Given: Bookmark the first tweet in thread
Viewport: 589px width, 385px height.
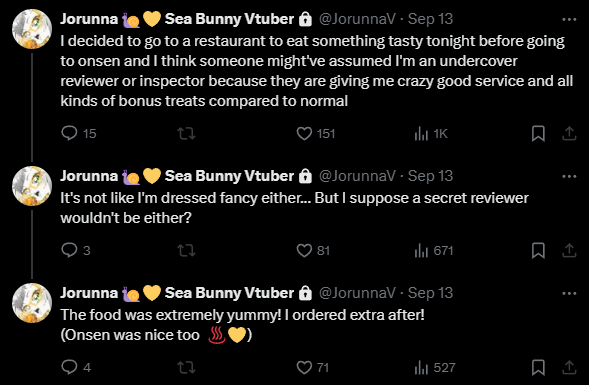Looking at the screenshot, I should tap(538, 133).
